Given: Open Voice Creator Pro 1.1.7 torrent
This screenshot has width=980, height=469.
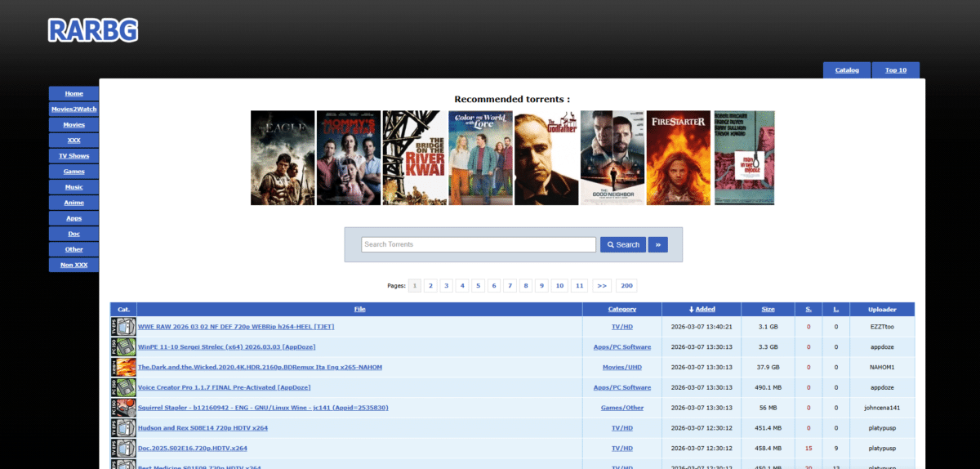Looking at the screenshot, I should coord(224,387).
